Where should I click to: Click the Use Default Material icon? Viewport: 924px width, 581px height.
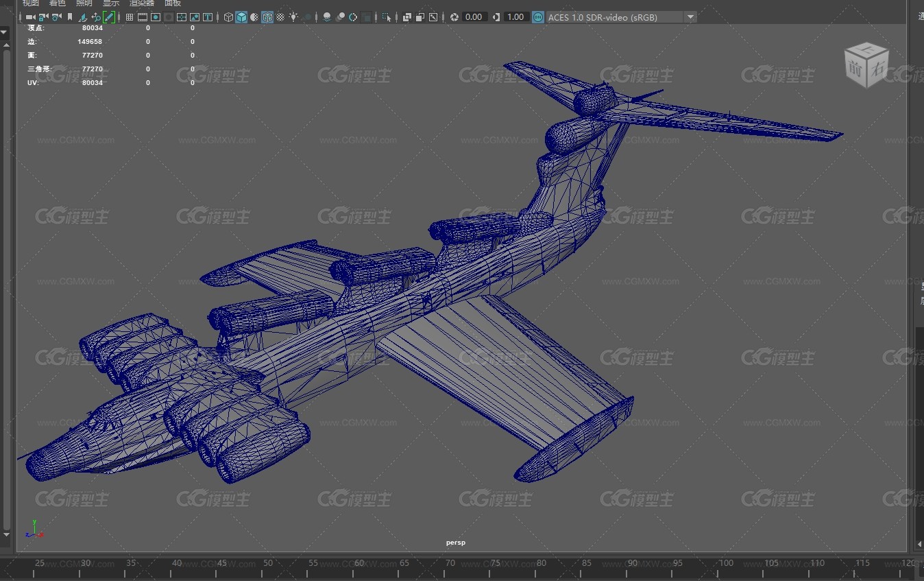[x=254, y=17]
